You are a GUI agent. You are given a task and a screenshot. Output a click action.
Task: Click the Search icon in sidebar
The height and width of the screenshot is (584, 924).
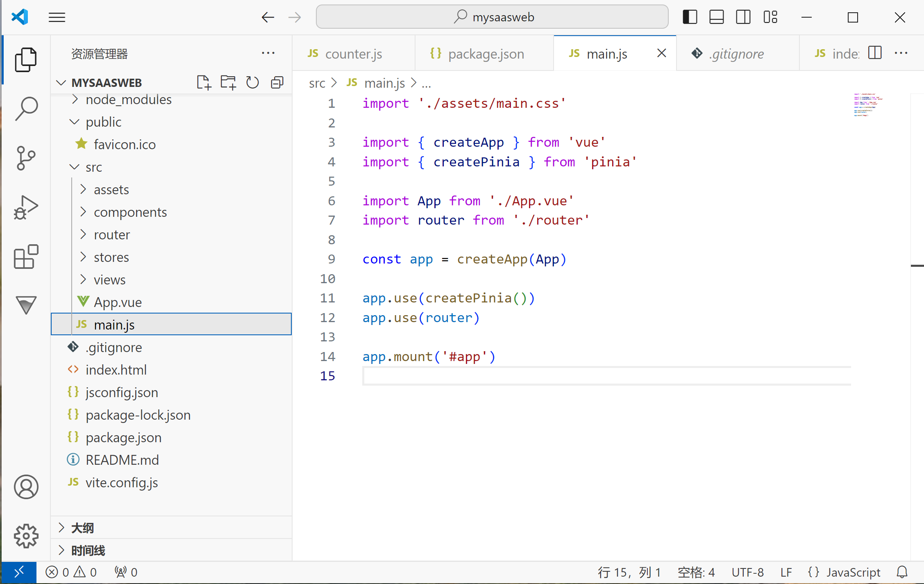(x=25, y=108)
